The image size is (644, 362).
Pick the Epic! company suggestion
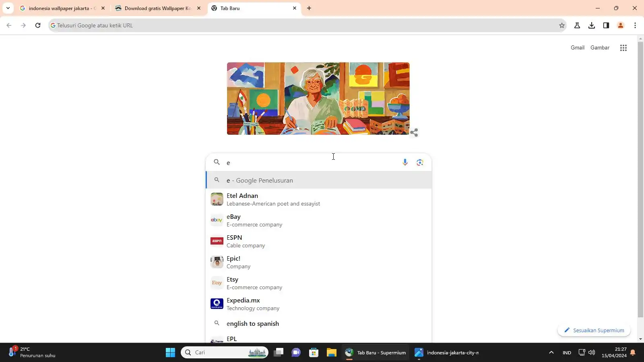coord(318,262)
